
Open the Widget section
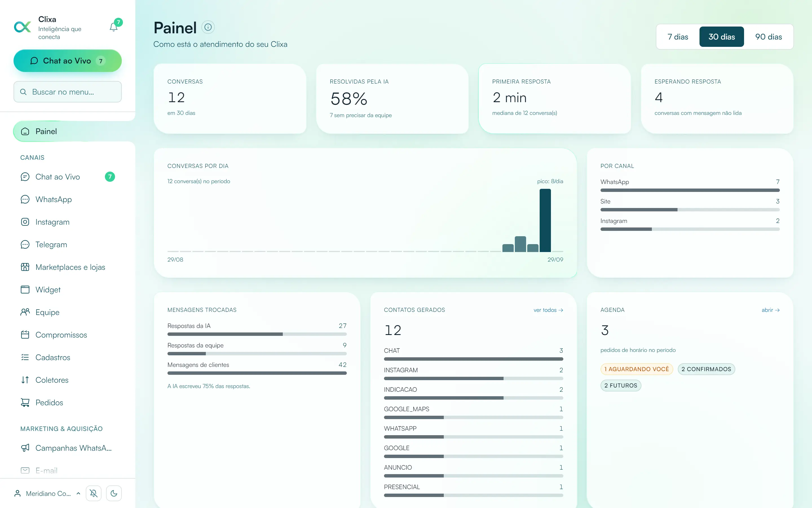(x=67, y=290)
